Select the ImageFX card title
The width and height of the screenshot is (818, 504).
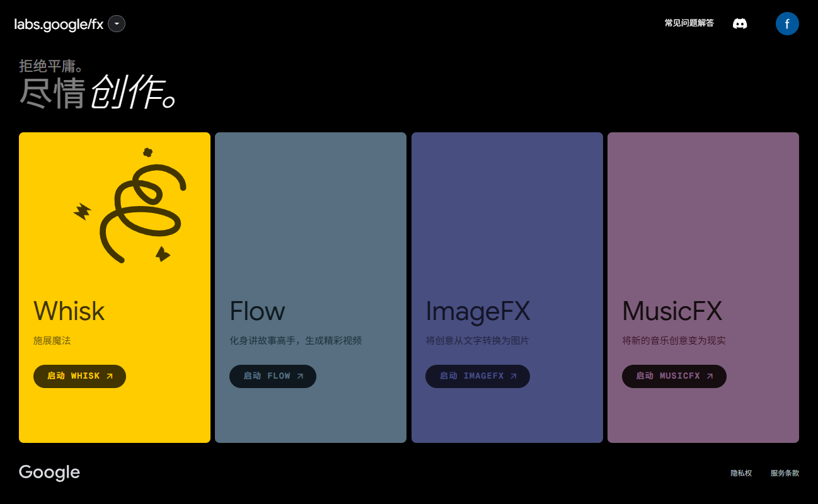click(x=478, y=311)
